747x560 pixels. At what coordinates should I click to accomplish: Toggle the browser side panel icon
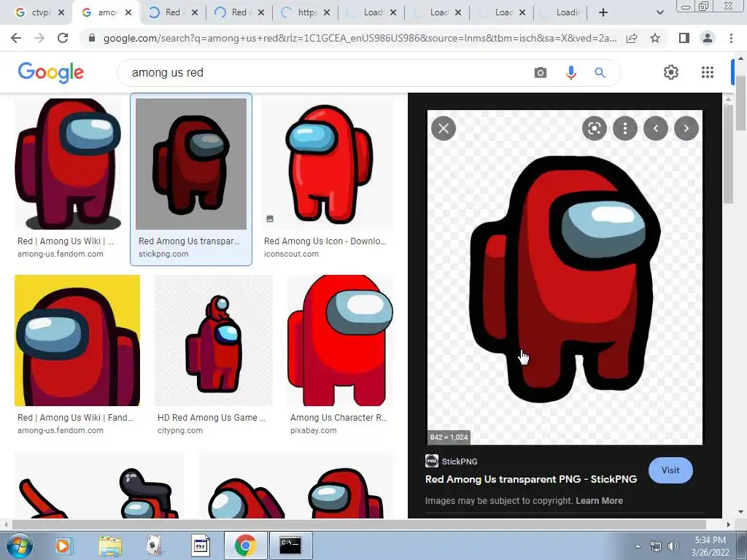point(684,38)
